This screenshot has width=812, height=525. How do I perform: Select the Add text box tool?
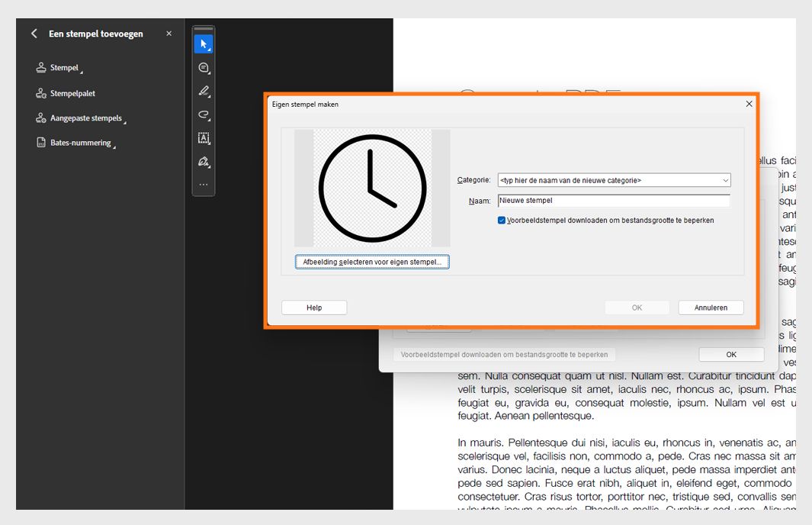[x=203, y=138]
